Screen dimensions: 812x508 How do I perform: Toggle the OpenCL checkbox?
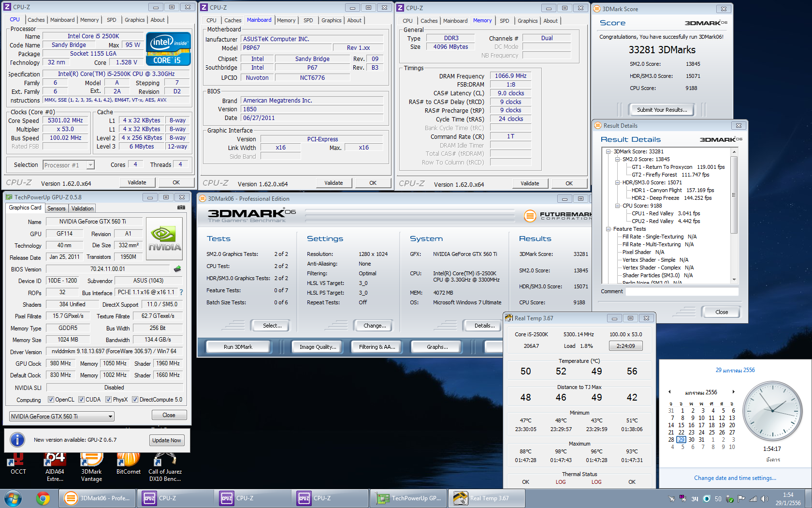[51, 400]
